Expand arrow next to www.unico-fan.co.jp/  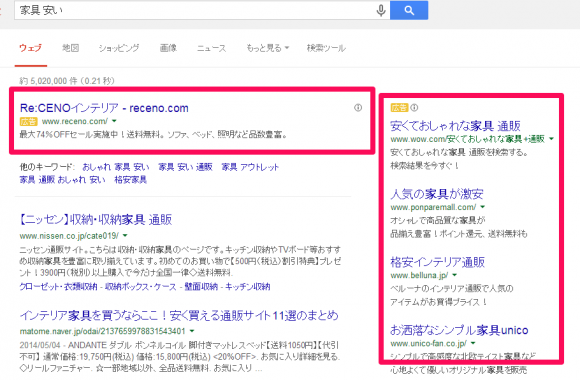click(x=473, y=343)
